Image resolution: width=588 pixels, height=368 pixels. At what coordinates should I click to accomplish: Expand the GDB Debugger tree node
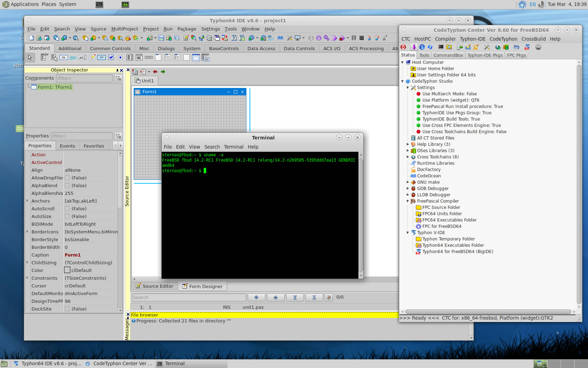pyautogui.click(x=408, y=188)
